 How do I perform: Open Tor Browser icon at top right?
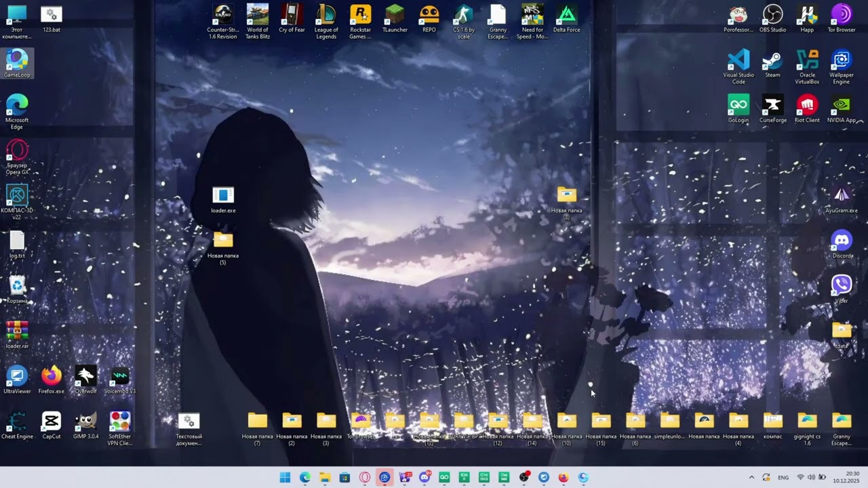click(x=842, y=19)
